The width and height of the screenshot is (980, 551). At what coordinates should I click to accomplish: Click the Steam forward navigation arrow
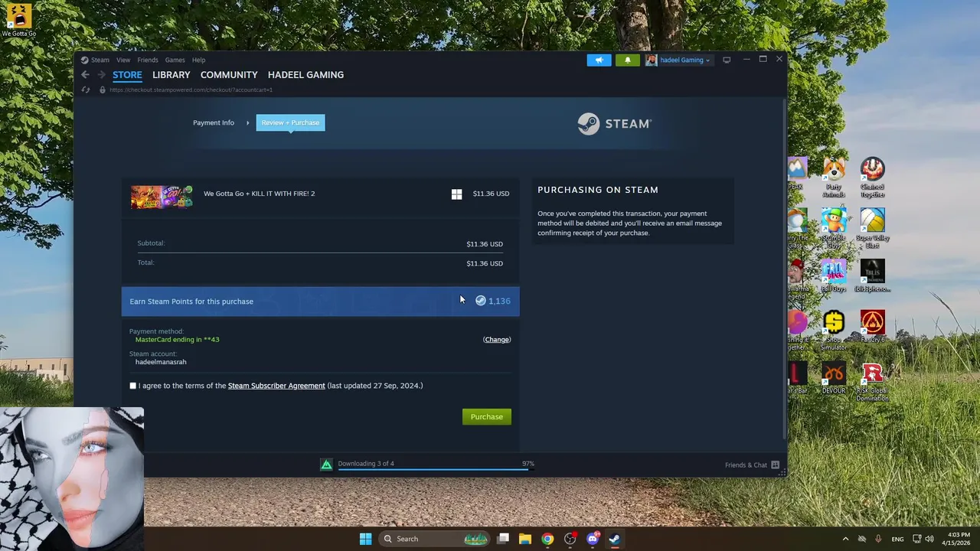point(101,75)
